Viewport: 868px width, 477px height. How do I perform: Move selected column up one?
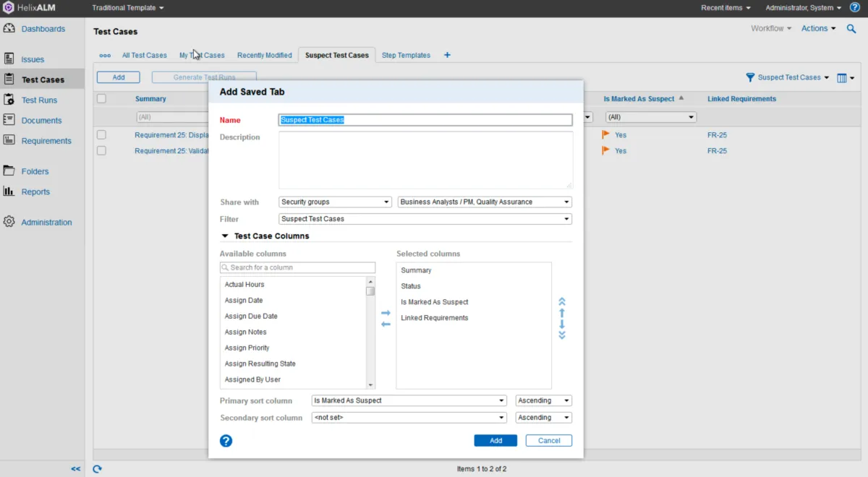562,313
